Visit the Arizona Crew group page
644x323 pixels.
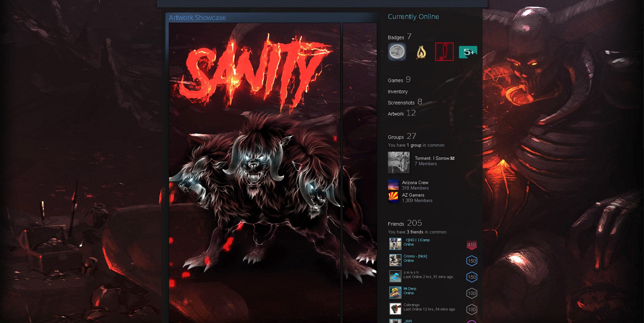click(415, 182)
